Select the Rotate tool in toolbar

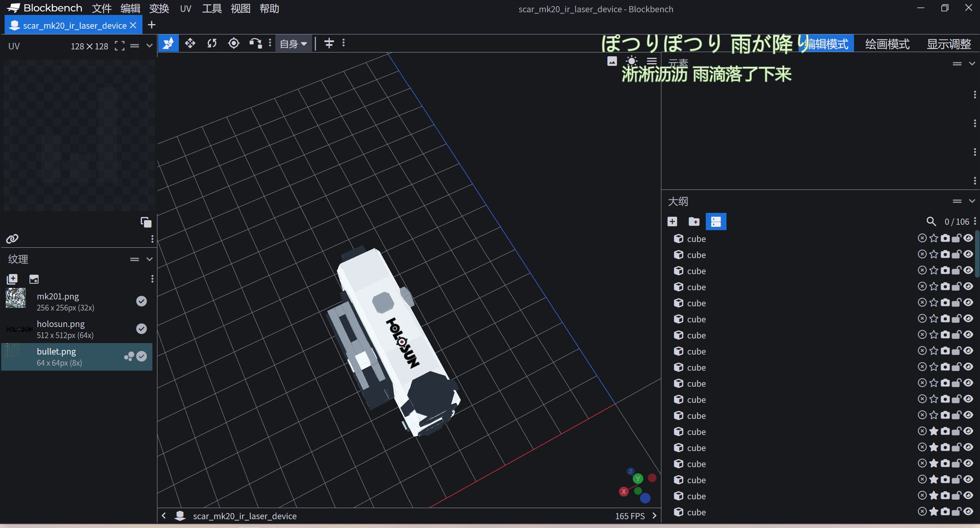(212, 43)
